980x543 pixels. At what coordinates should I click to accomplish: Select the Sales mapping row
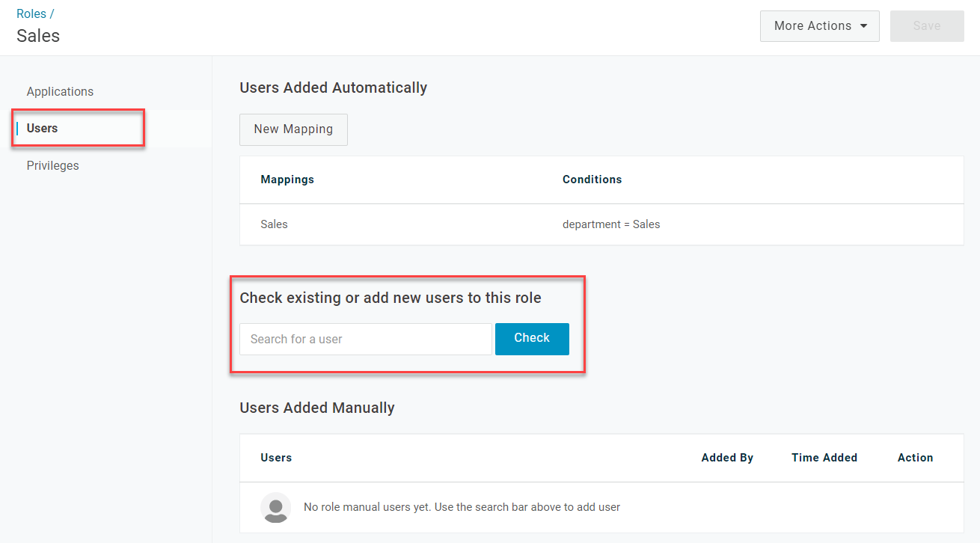pyautogui.click(x=601, y=224)
